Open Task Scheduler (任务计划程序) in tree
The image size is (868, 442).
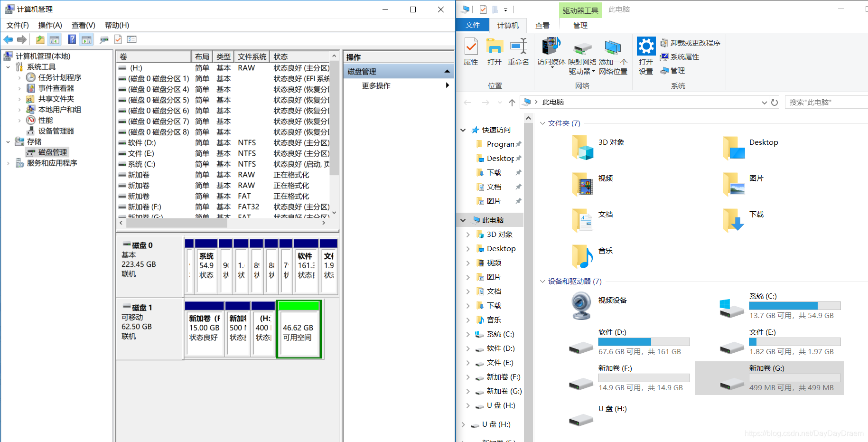click(59, 77)
